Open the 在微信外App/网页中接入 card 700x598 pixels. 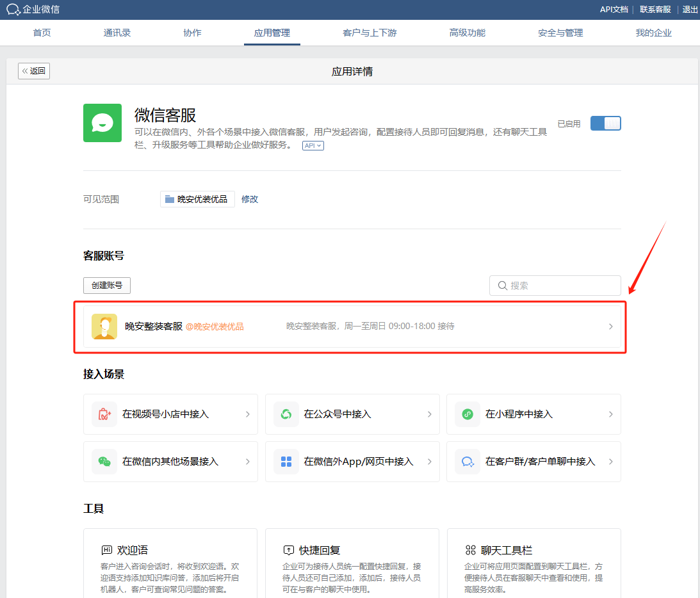(352, 462)
